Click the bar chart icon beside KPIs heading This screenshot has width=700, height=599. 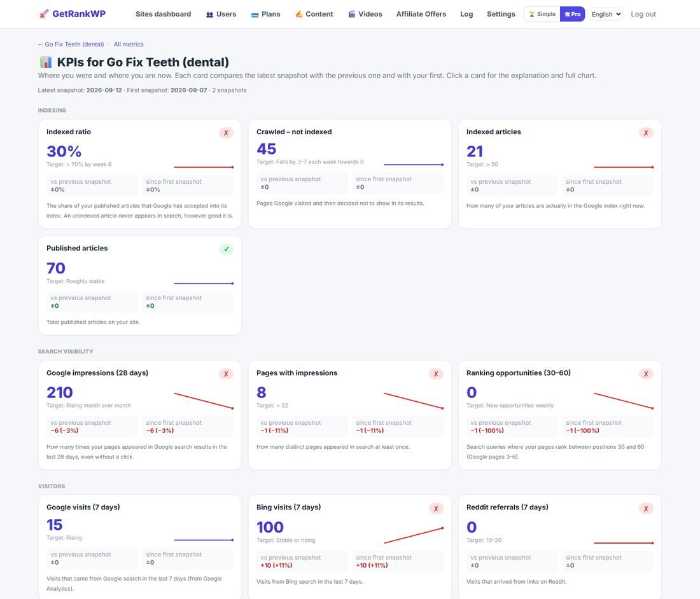46,62
